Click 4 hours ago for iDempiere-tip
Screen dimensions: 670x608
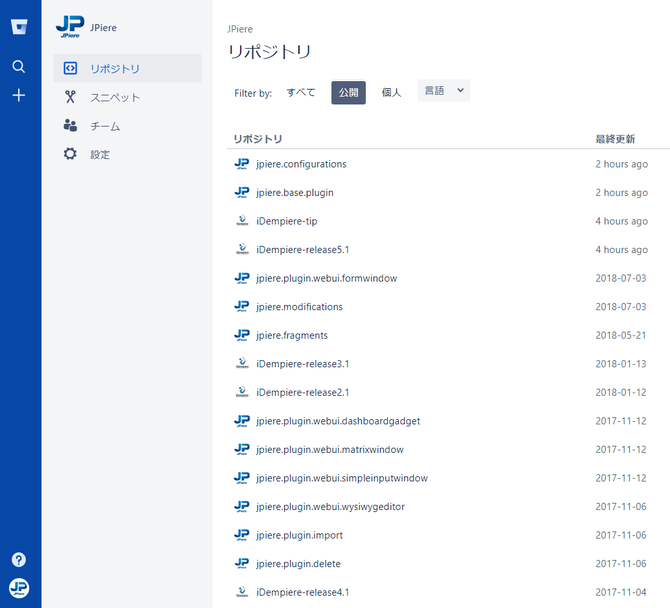coord(622,221)
